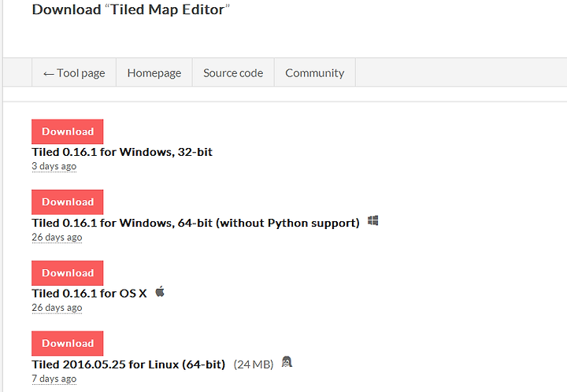The width and height of the screenshot is (567, 392).
Task: Click the Apple logo icon next to OS X
Action: tap(160, 291)
